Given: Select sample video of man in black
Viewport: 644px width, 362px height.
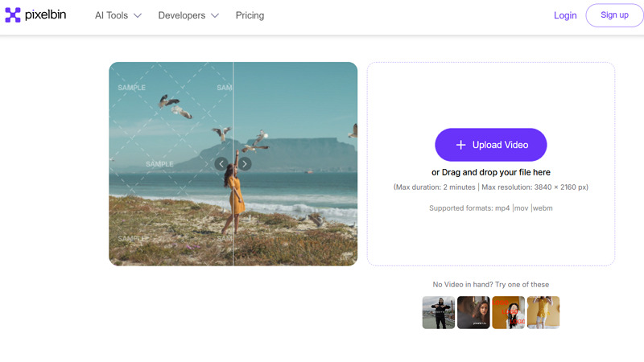Looking at the screenshot, I should 439,312.
